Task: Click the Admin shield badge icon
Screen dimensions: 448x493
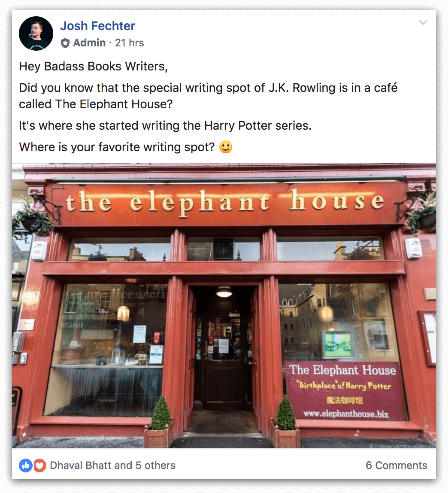Action: pyautogui.click(x=65, y=43)
